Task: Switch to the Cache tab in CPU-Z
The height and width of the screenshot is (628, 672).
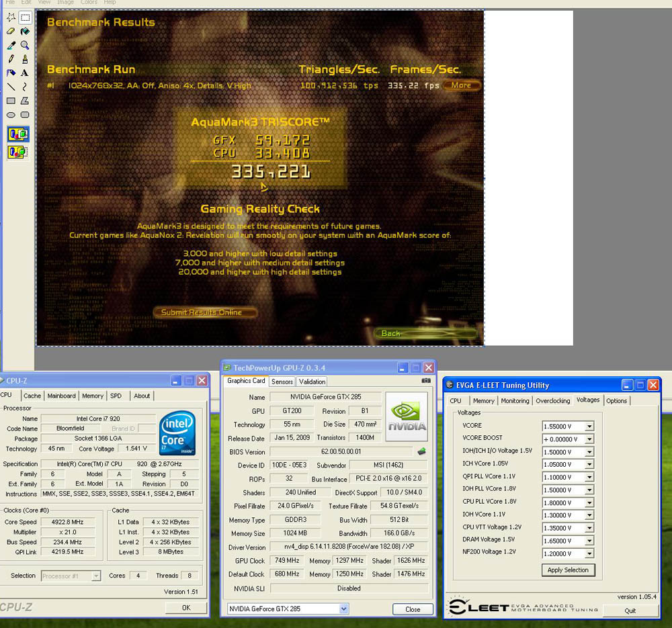Action: tap(32, 396)
